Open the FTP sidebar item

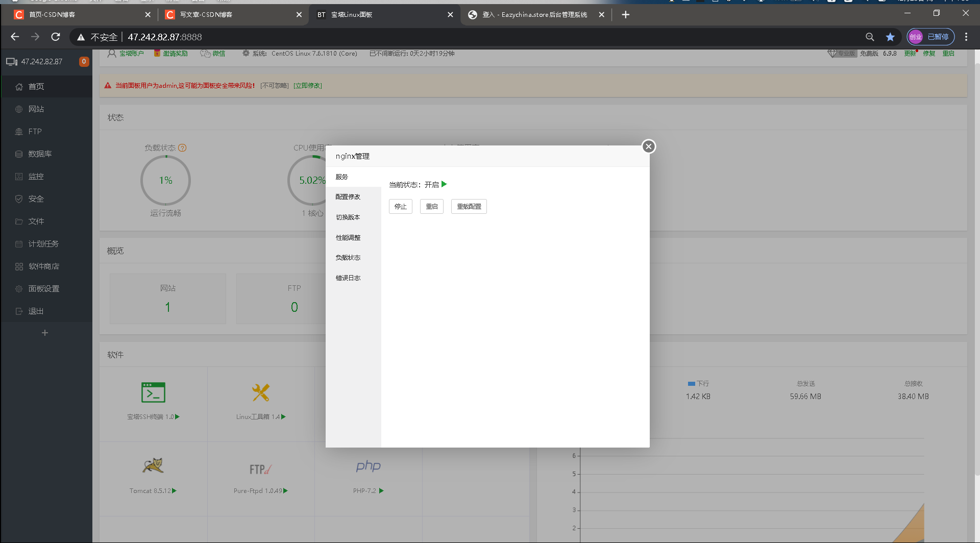point(46,132)
